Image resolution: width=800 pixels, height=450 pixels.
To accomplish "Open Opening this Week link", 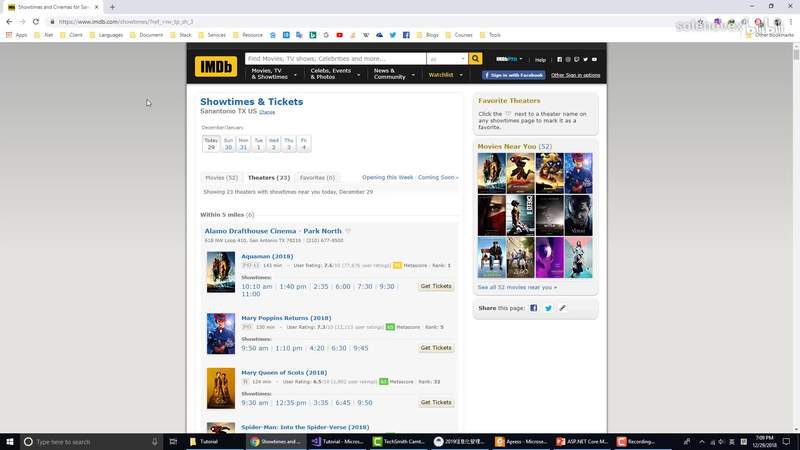I will click(x=388, y=178).
